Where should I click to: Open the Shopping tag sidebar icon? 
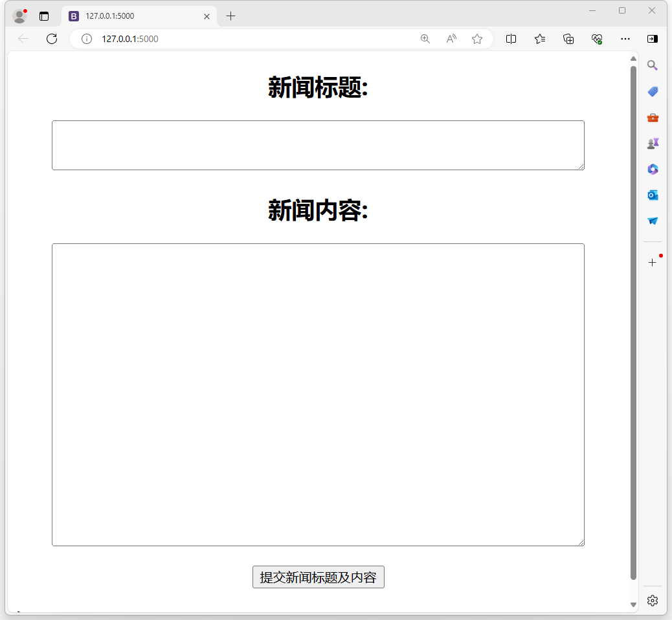[x=653, y=91]
